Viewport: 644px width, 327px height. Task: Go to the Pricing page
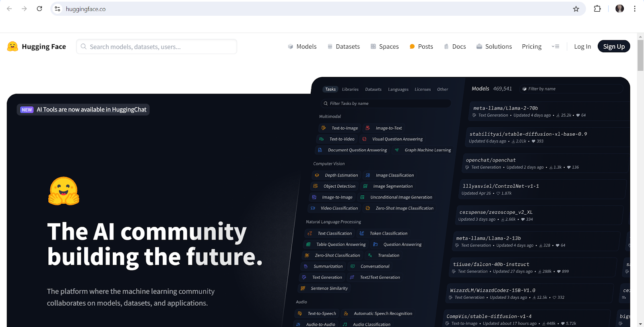click(532, 47)
